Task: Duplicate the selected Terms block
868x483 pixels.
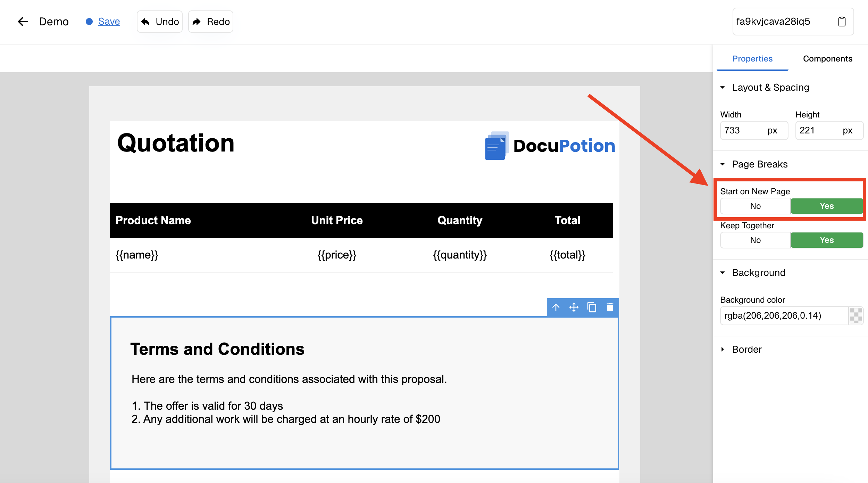Action: 592,308
